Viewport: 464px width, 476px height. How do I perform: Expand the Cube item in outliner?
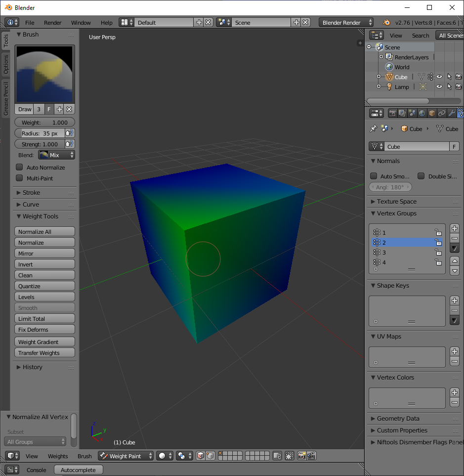(x=379, y=77)
